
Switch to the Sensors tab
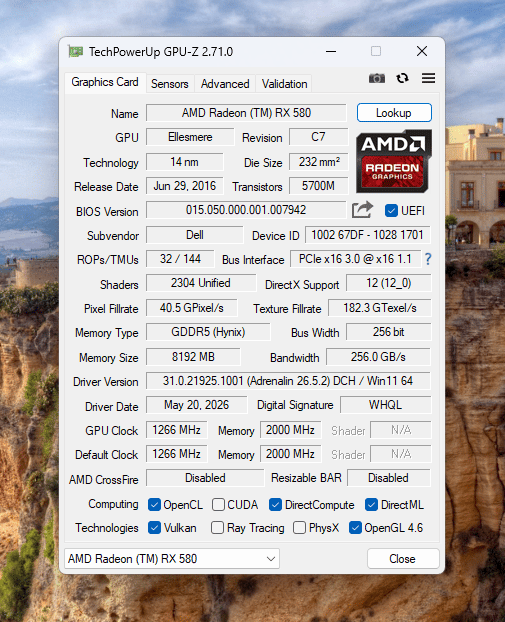coord(169,84)
